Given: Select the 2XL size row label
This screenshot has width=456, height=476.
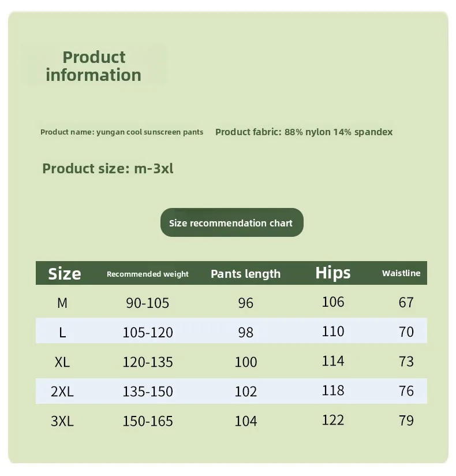Looking at the screenshot, I should 62,391.
